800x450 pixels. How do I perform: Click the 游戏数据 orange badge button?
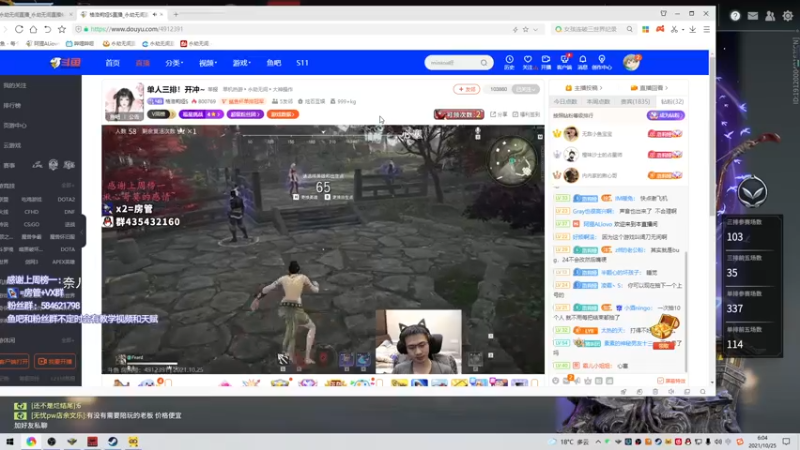click(282, 114)
